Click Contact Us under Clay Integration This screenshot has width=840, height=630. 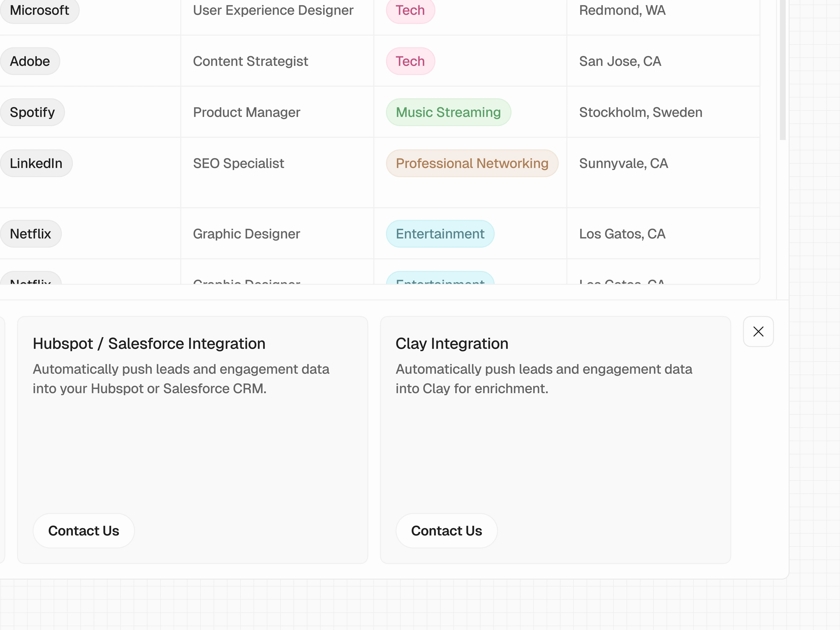point(446,530)
